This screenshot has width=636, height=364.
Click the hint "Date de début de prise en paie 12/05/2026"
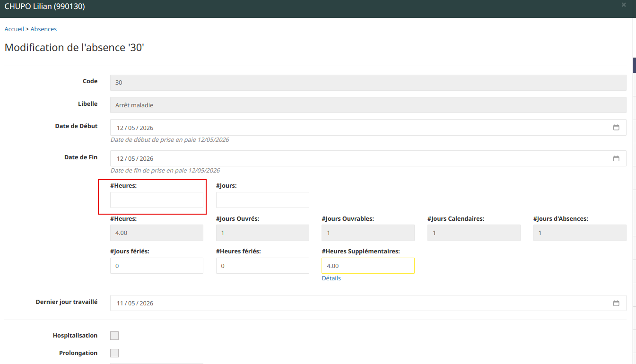click(x=170, y=140)
